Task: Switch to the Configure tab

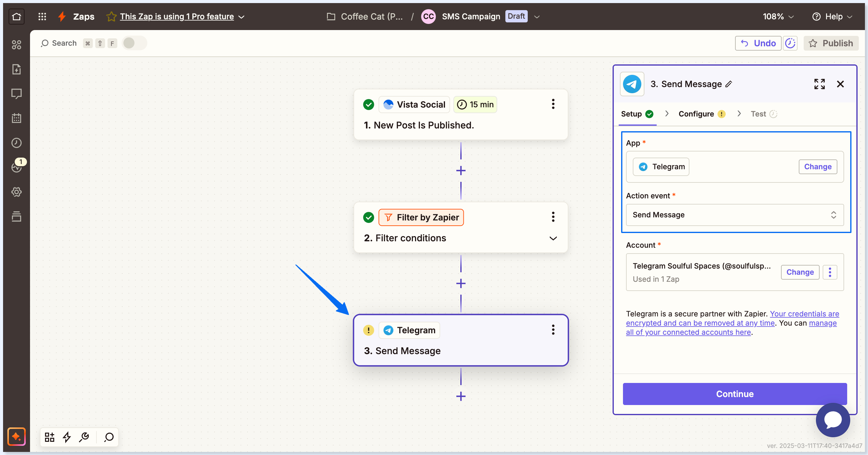Action: click(702, 114)
